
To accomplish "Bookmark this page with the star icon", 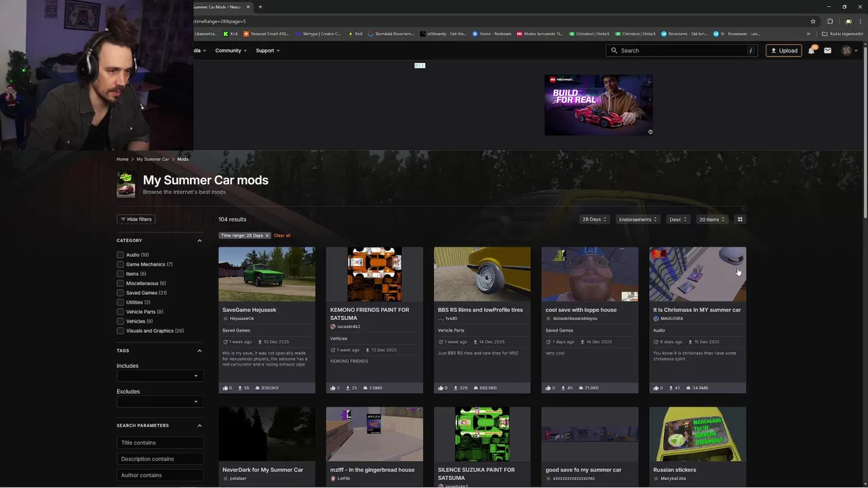I will click(x=813, y=21).
